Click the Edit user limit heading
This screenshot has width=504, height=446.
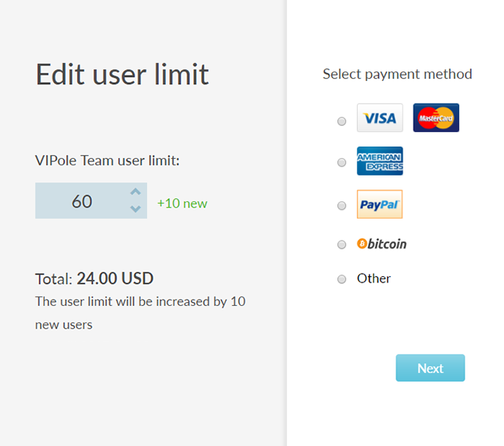click(x=122, y=74)
